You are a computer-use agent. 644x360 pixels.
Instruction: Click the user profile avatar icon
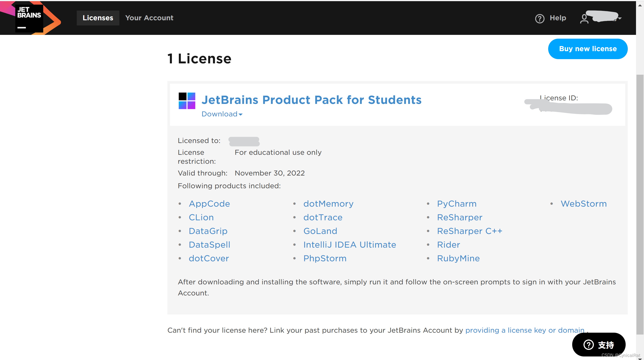pyautogui.click(x=584, y=19)
